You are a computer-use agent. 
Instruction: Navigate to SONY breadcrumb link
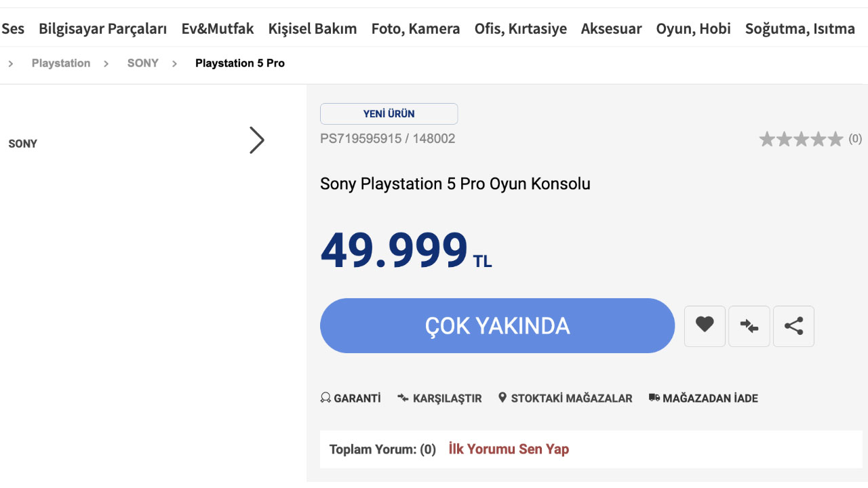point(143,63)
